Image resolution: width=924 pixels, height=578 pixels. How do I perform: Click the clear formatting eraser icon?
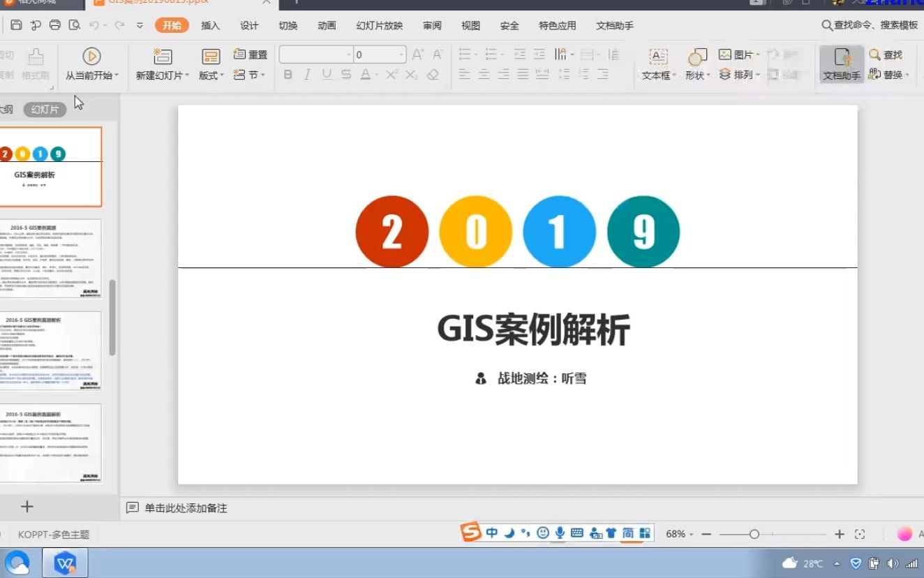pos(433,75)
